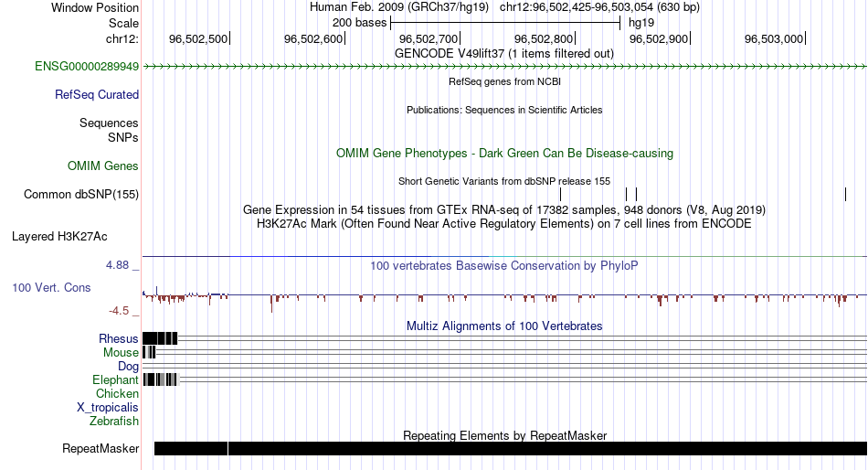Click the Scale label
Screen dimensions: 868x470
click(x=124, y=23)
